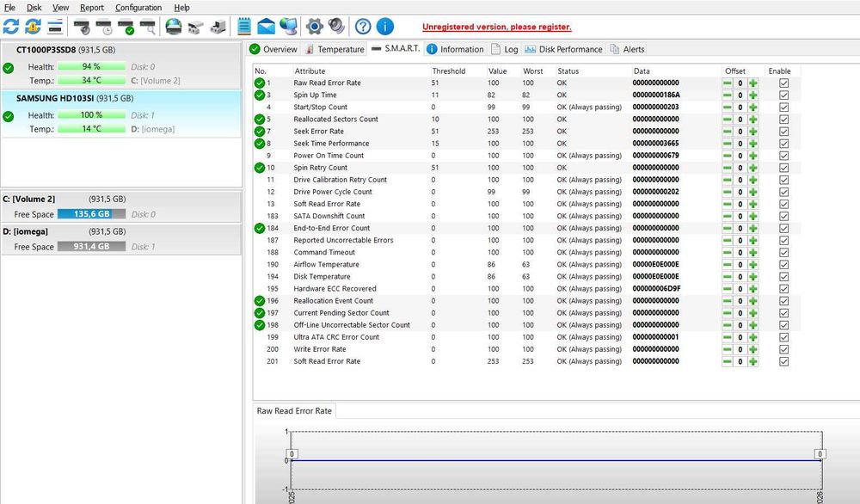
Task: Increase offset for Disk Temperature
Action: pyautogui.click(x=752, y=276)
